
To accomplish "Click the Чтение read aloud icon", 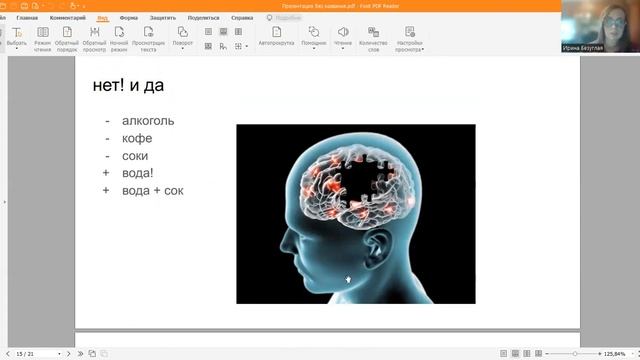I will click(343, 32).
